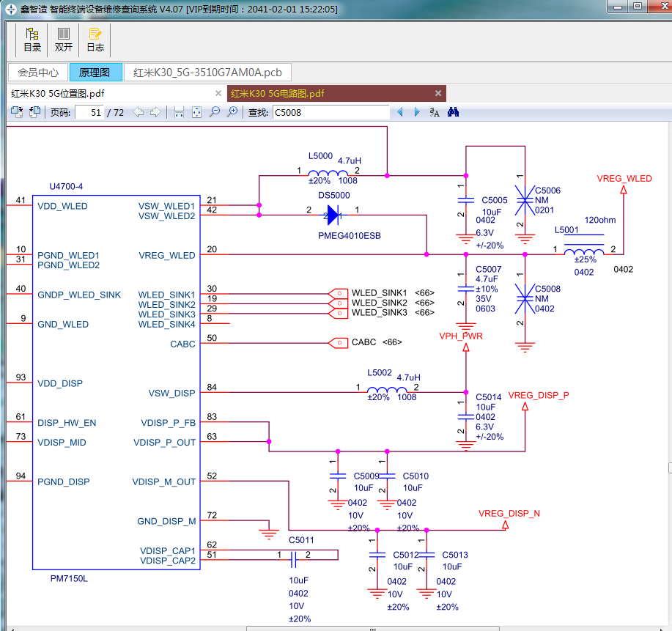Open the 红米K30_5G-3510G7AM0A.pcb tab
Viewport: 672px width, 631px height.
tap(207, 73)
